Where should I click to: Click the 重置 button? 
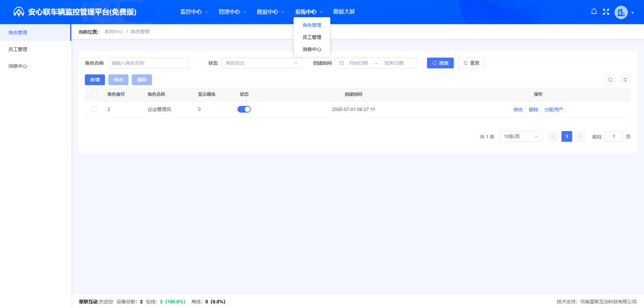click(x=471, y=63)
